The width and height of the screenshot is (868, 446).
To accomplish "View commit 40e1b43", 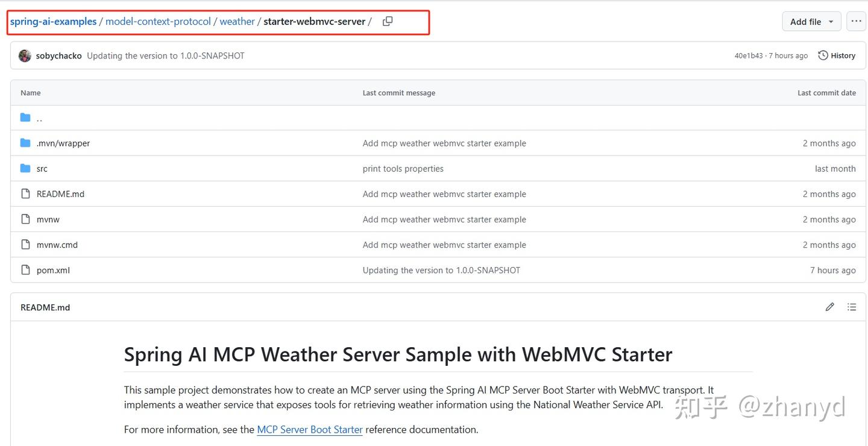I will tap(747, 55).
